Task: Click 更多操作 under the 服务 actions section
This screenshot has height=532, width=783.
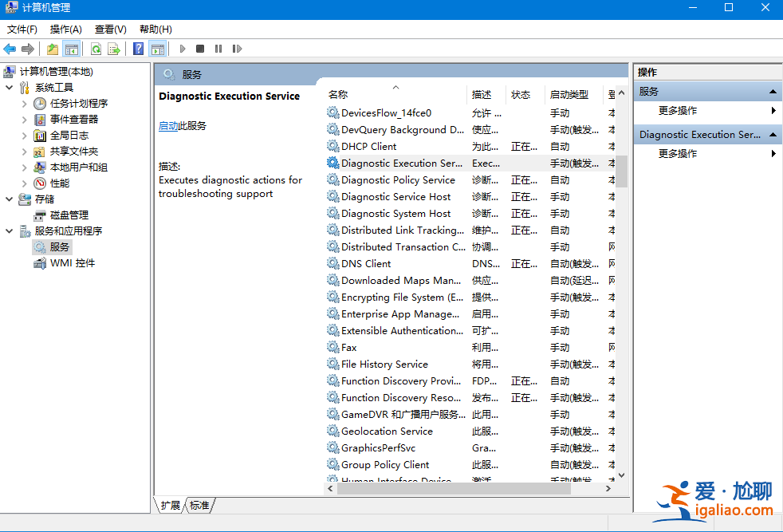Action: pyautogui.click(x=678, y=111)
